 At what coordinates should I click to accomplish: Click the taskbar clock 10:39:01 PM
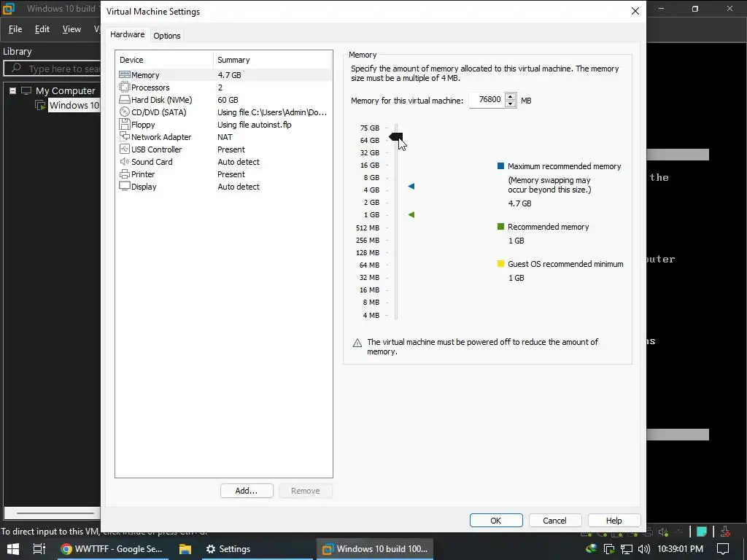click(x=680, y=548)
